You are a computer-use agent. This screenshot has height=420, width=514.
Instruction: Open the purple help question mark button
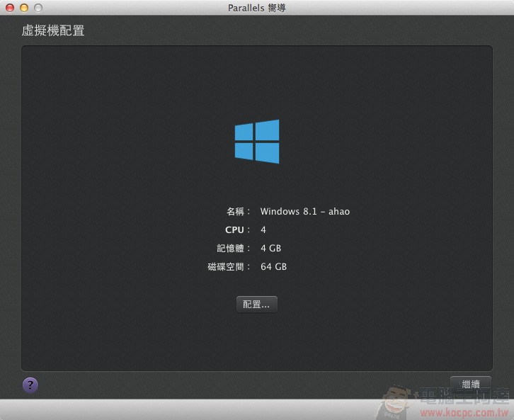point(30,385)
